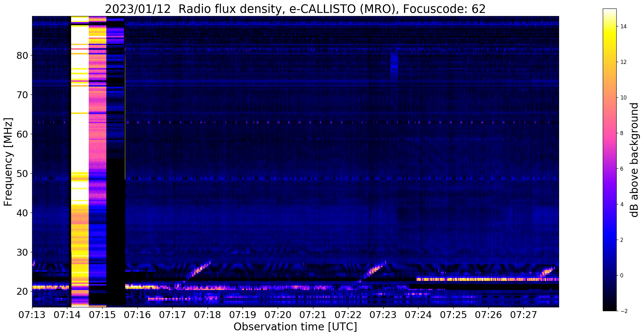The image size is (644, 336).
Task: Click the colorbar tick label 12
Action: coord(623,62)
